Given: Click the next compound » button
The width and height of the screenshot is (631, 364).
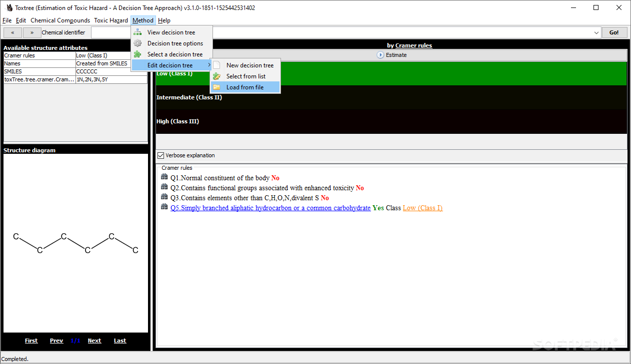Looking at the screenshot, I should click(x=32, y=32).
